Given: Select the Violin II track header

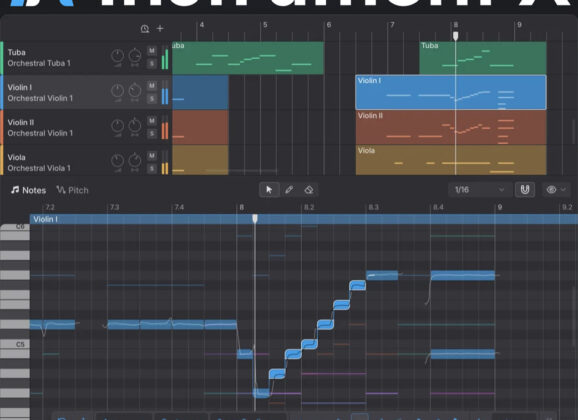Looking at the screenshot, I should (86, 128).
